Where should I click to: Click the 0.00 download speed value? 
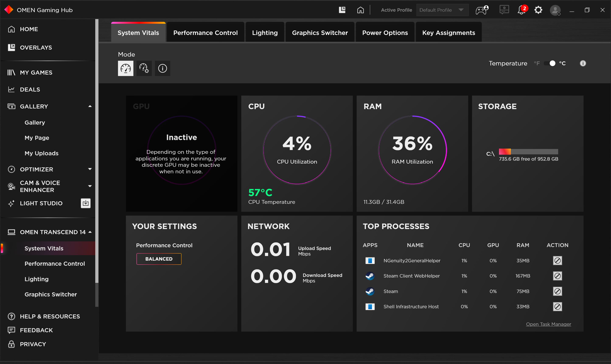273,276
